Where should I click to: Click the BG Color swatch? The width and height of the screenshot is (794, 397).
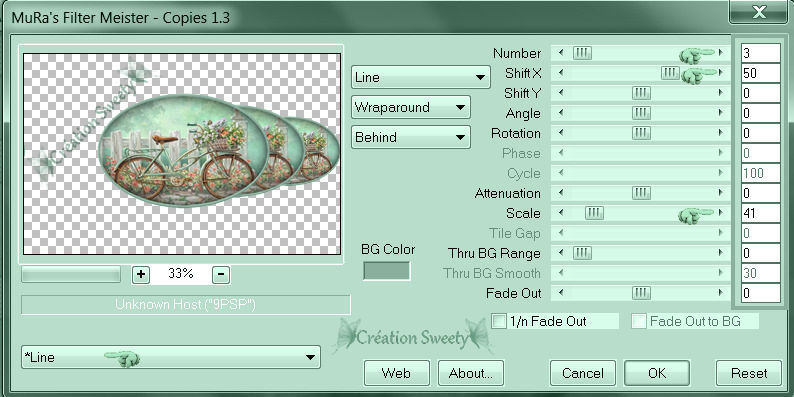(386, 271)
